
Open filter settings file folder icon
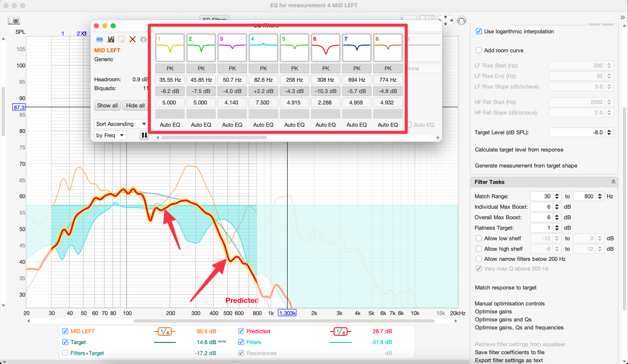pyautogui.click(x=100, y=40)
